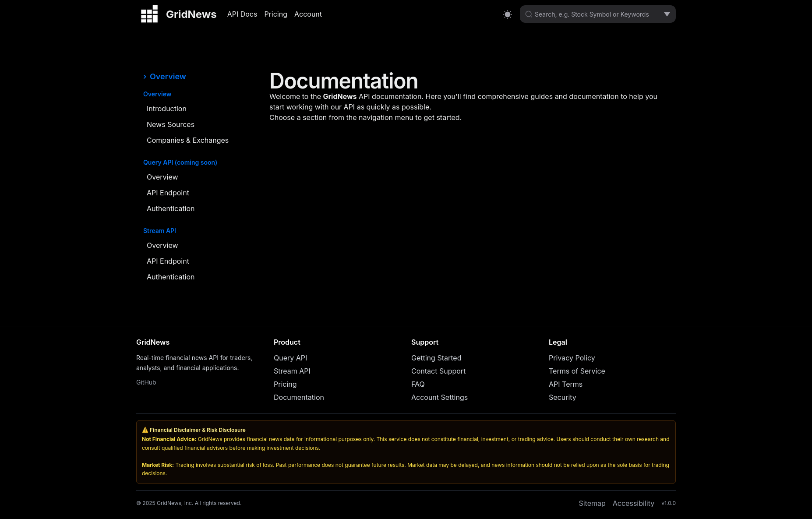
Task: Open Contact Support link
Action: tap(438, 371)
